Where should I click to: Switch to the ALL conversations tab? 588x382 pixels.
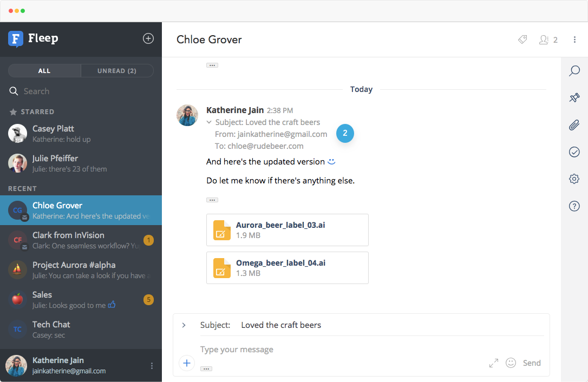point(44,70)
